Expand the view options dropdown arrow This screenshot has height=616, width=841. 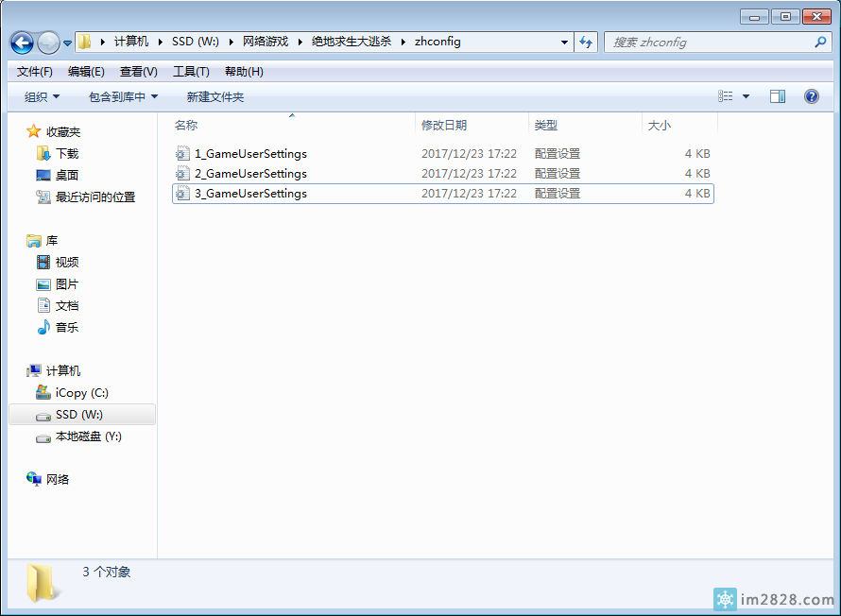point(746,96)
